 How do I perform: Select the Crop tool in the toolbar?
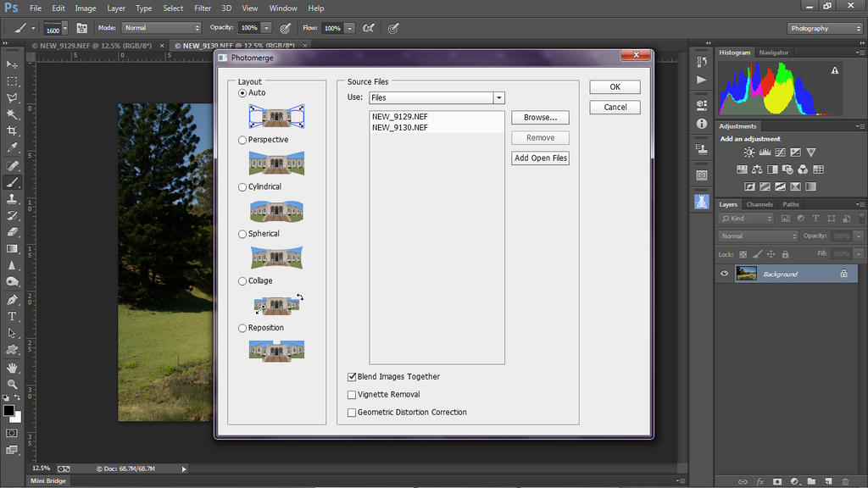click(x=12, y=130)
